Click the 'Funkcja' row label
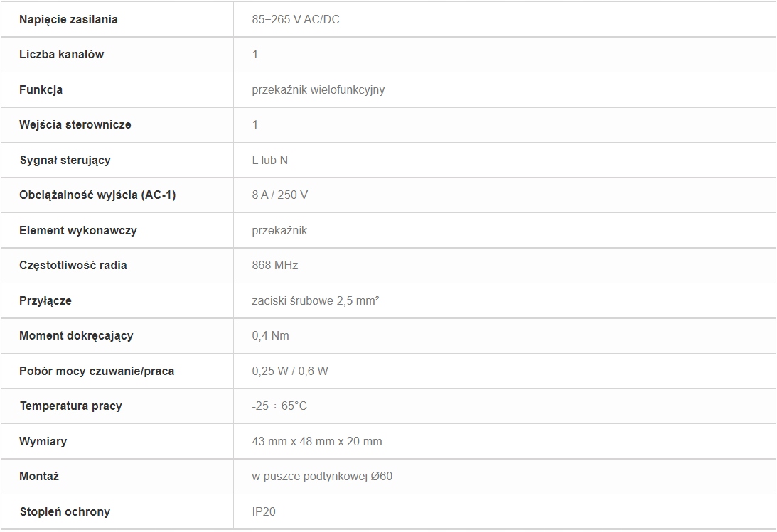 [41, 89]
